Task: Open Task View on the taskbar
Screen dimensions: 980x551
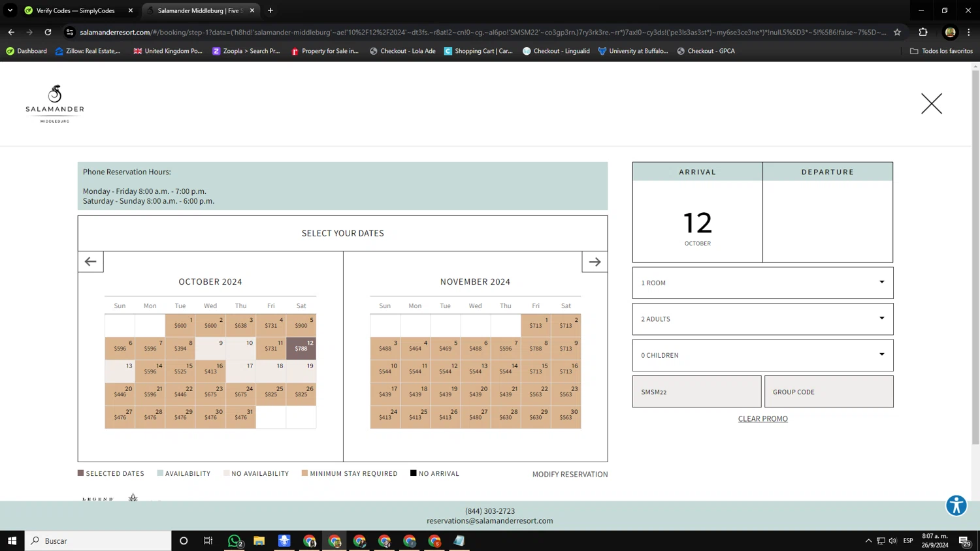Action: point(208,541)
